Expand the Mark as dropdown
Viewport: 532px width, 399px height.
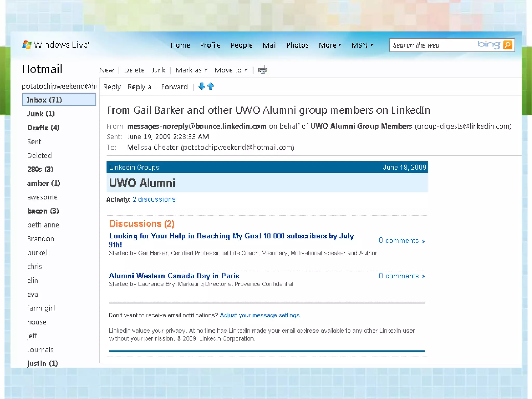pyautogui.click(x=191, y=70)
